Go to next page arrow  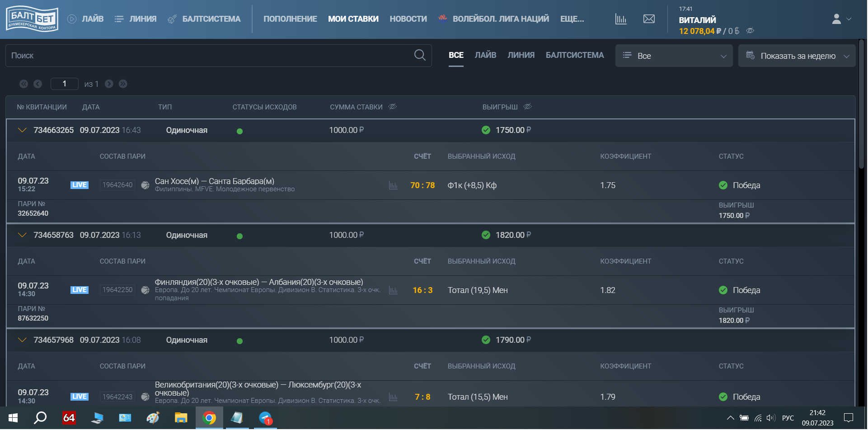point(109,84)
